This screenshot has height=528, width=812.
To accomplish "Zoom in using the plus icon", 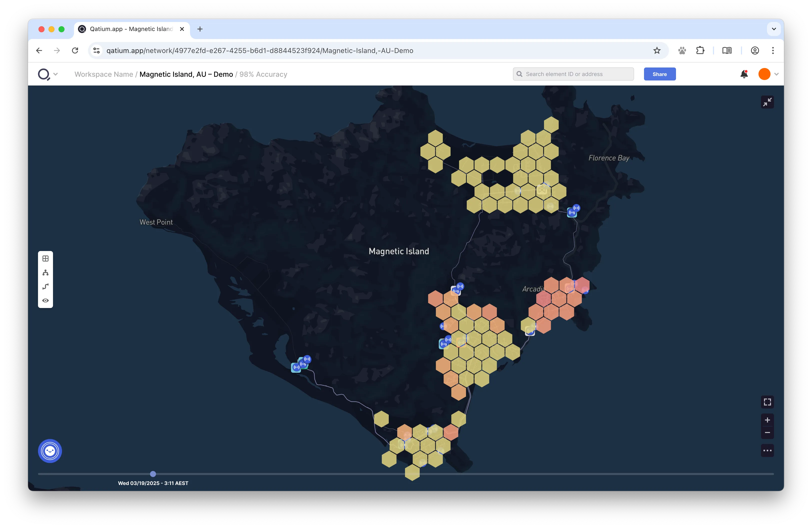I will click(767, 420).
